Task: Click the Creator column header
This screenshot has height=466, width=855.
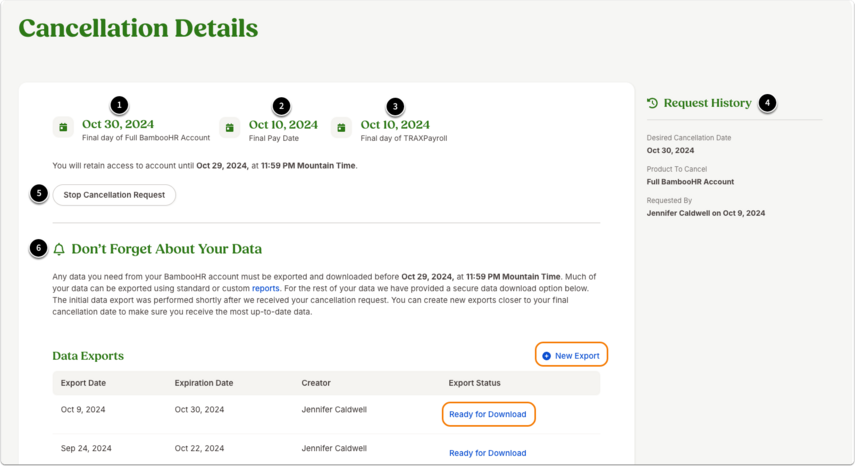Action: click(316, 383)
